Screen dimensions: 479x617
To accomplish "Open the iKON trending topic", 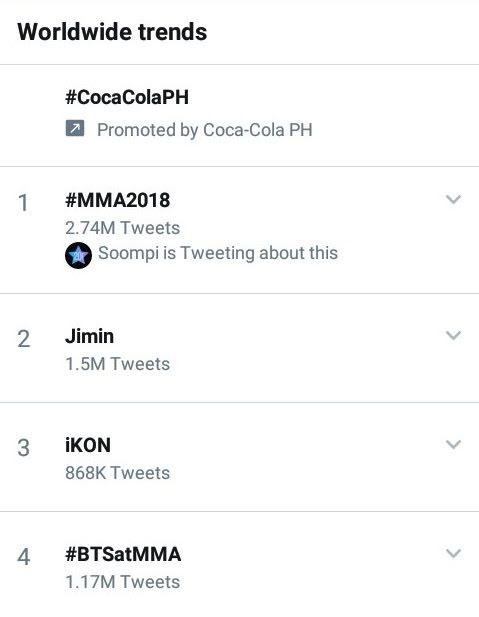I will [x=88, y=445].
